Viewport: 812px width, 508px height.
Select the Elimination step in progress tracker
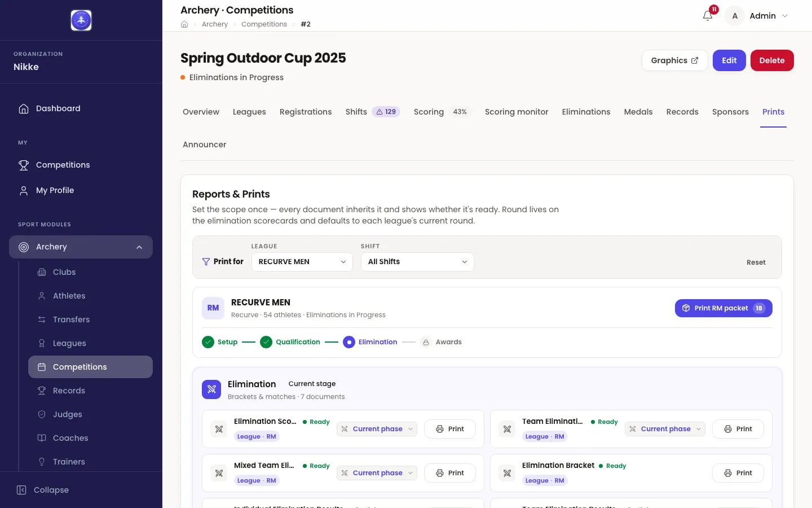(x=370, y=342)
